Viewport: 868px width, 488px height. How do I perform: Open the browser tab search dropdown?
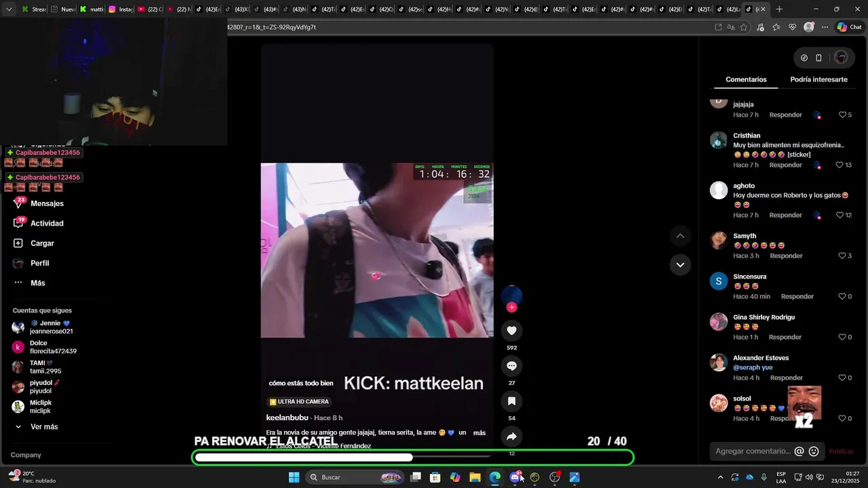coord(8,9)
